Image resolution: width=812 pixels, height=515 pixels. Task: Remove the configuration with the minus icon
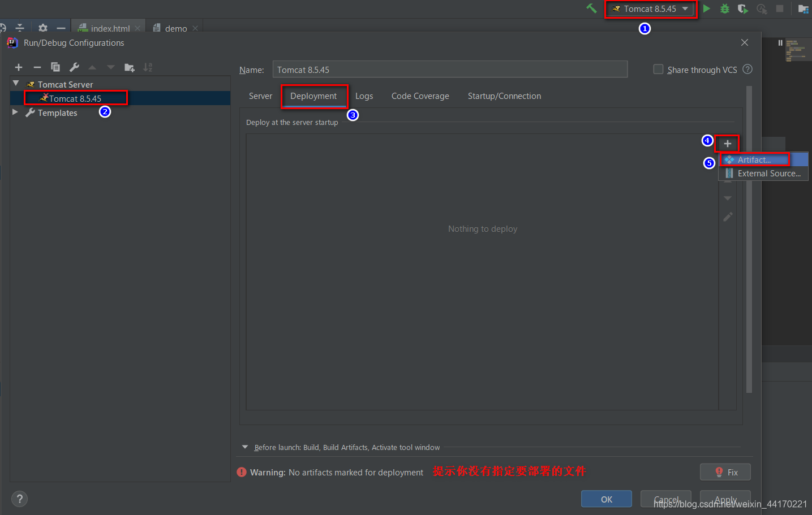click(x=37, y=67)
